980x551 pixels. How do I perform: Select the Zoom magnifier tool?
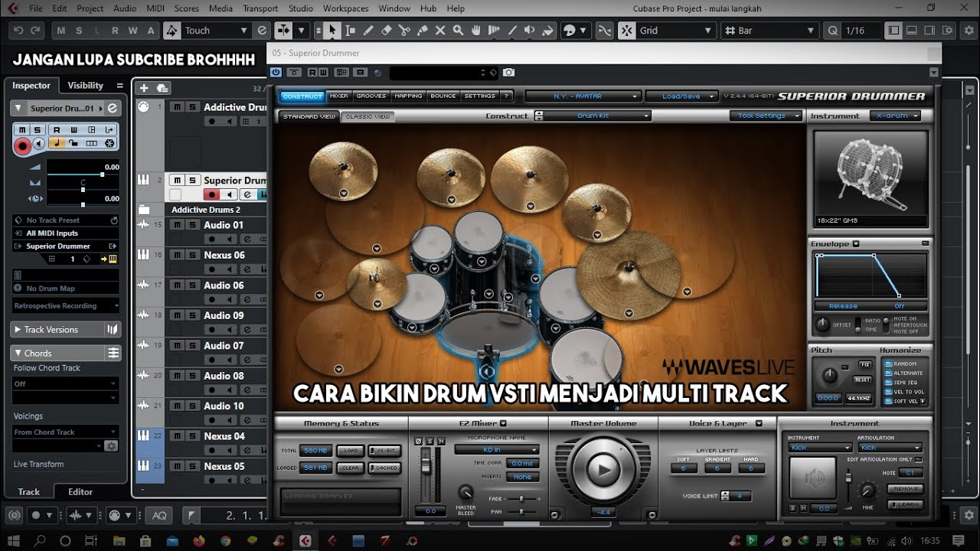point(458,31)
